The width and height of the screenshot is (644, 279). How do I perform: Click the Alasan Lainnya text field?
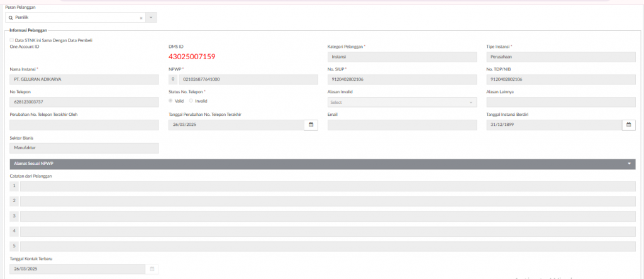(x=560, y=102)
